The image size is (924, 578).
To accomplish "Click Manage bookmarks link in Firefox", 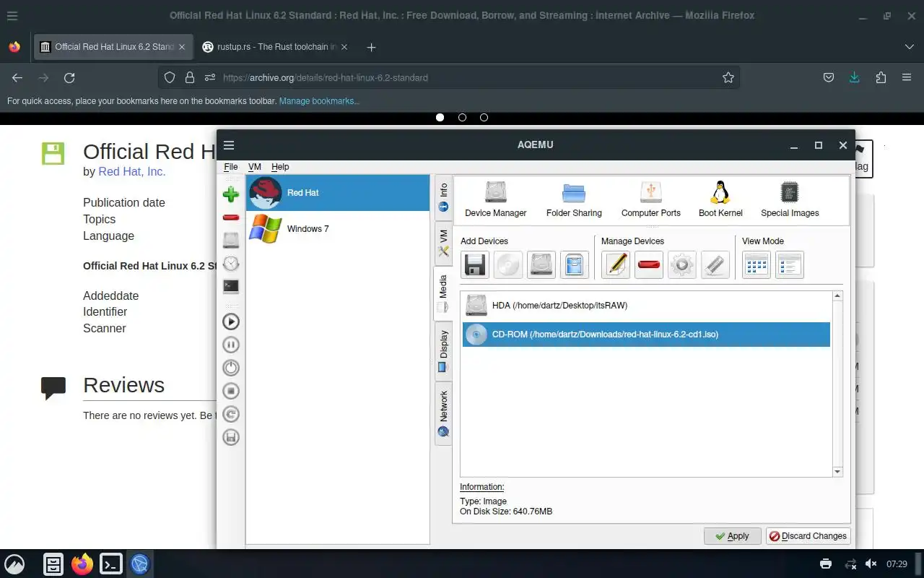I will tap(319, 101).
